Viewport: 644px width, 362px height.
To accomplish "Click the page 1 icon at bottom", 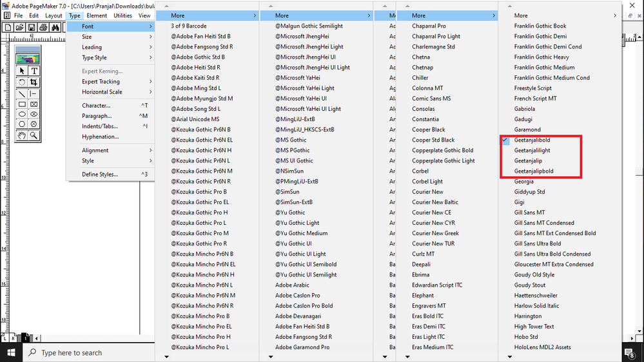I will click(26, 338).
